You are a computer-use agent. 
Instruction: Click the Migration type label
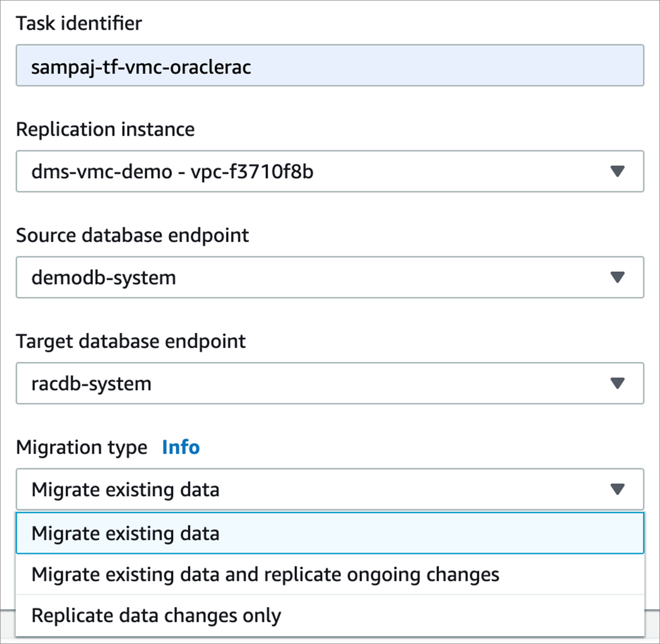coord(81,447)
